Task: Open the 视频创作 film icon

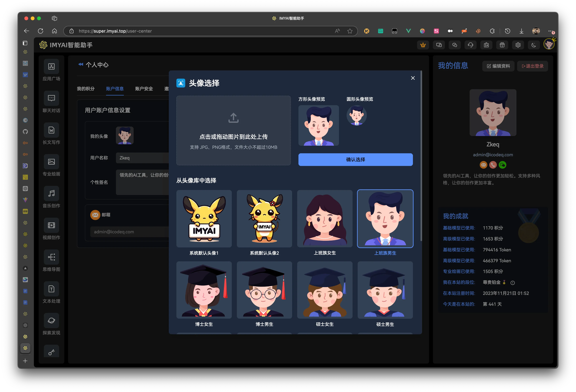Action: tap(51, 225)
